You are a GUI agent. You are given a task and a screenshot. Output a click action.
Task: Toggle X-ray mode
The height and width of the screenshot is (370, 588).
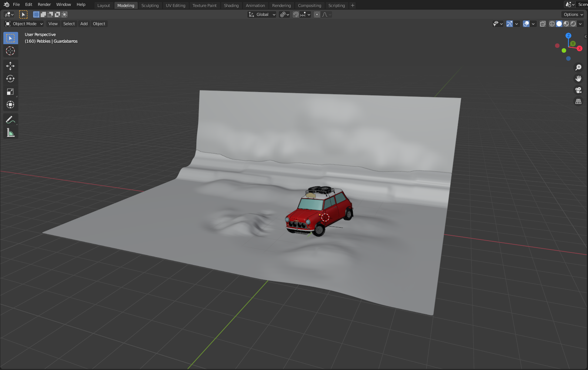[x=543, y=24]
